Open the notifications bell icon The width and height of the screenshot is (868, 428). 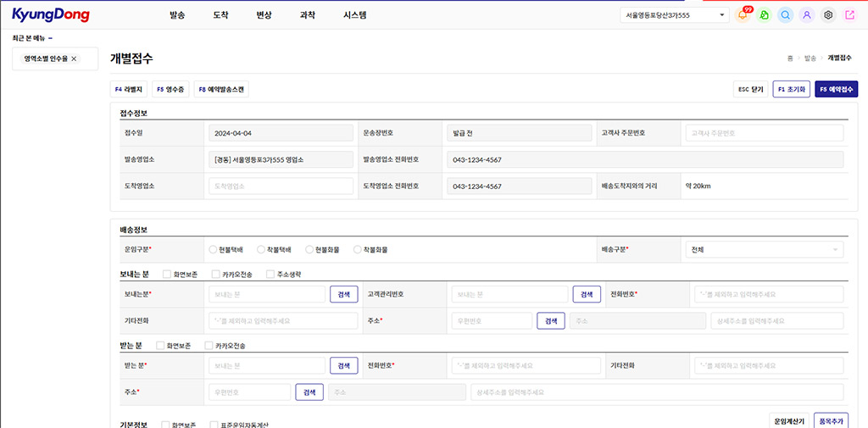point(743,15)
